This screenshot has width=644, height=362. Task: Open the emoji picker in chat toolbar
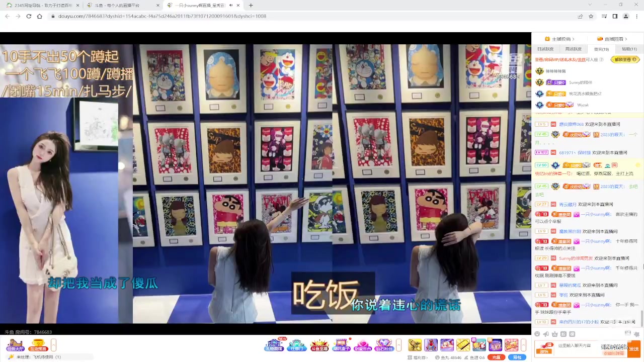pyautogui.click(x=537, y=334)
